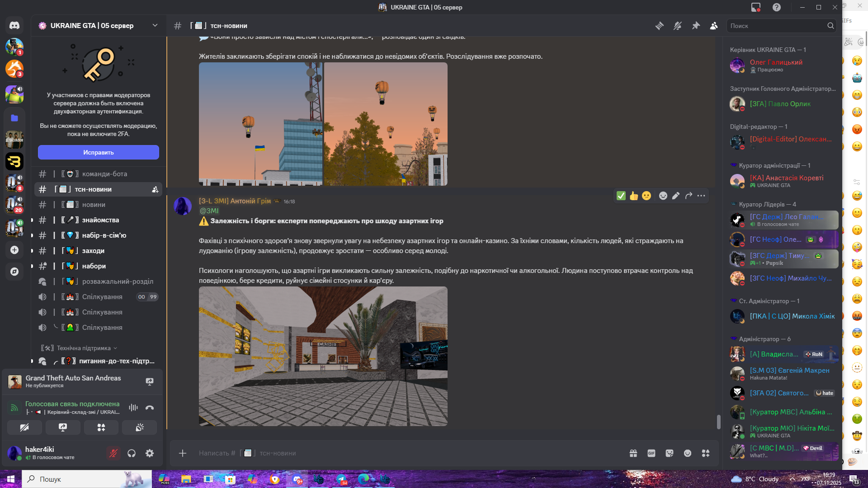
Task: Open Discord direct messages home
Action: [14, 25]
